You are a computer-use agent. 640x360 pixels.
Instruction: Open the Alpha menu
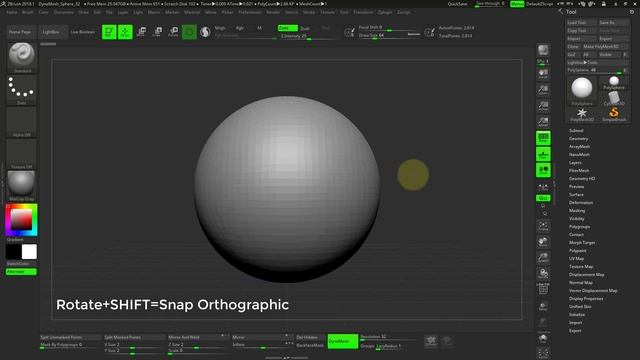pyautogui.click(x=12, y=12)
